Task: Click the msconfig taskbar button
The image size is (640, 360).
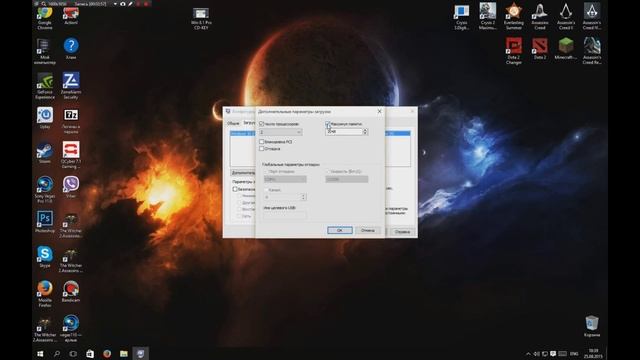Action: [x=140, y=353]
